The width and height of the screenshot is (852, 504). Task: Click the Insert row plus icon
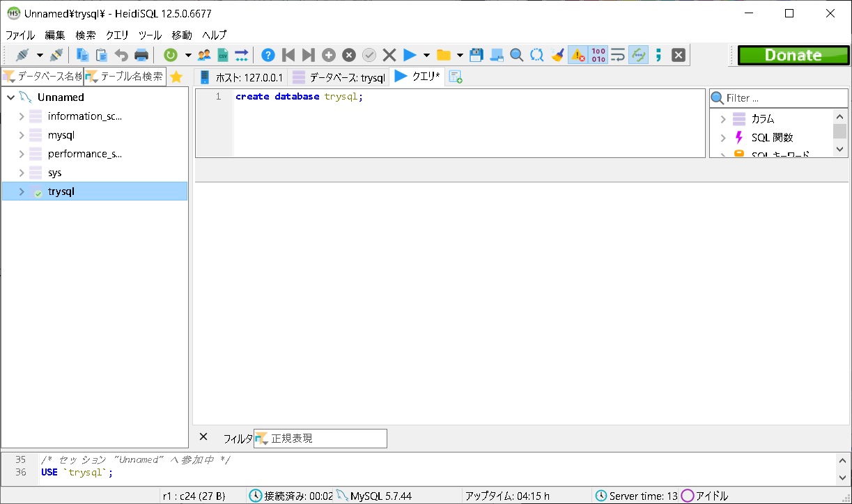pos(329,55)
